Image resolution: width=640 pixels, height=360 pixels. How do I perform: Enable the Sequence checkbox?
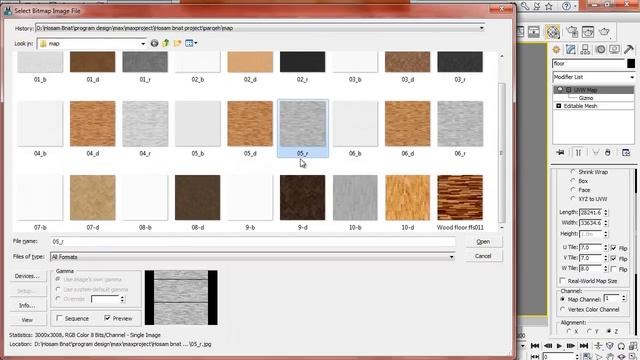60,318
